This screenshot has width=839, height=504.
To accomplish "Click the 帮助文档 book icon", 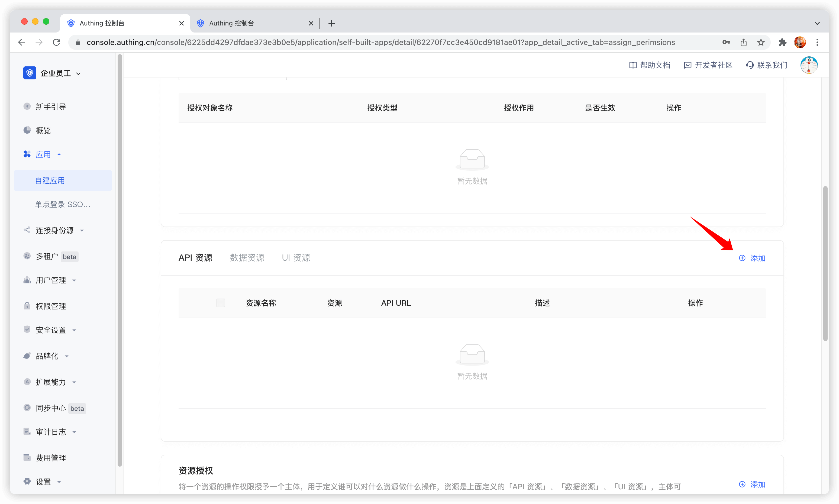I will tap(633, 65).
